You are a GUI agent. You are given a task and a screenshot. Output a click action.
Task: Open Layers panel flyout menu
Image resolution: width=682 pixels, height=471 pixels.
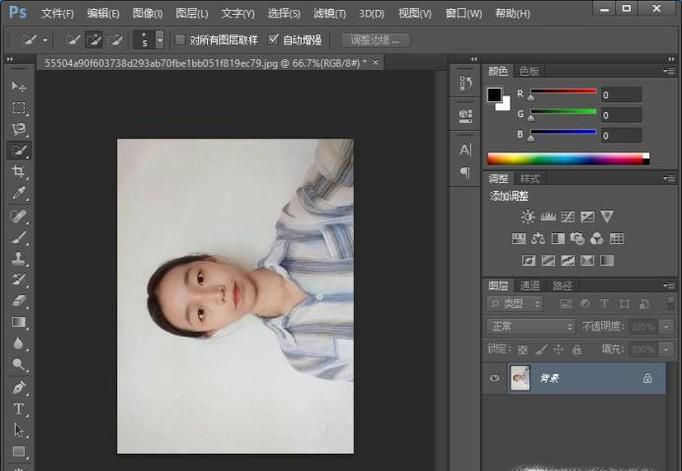pos(669,286)
